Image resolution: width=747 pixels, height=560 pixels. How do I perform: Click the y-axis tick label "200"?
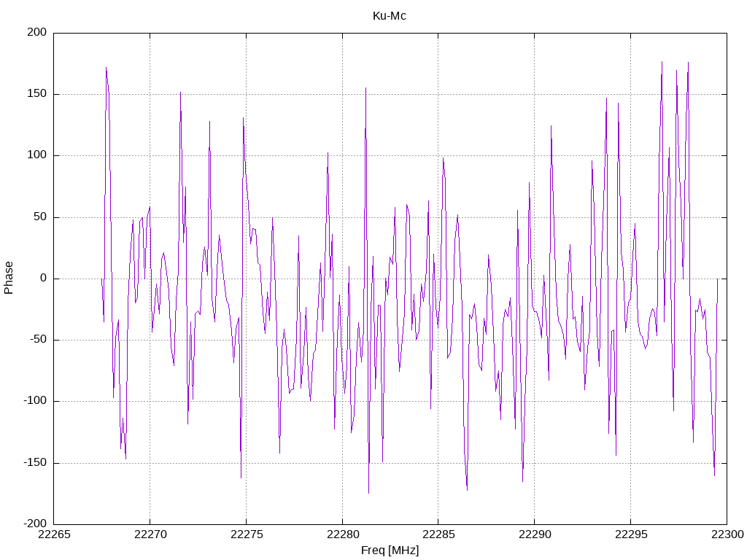[x=37, y=32]
